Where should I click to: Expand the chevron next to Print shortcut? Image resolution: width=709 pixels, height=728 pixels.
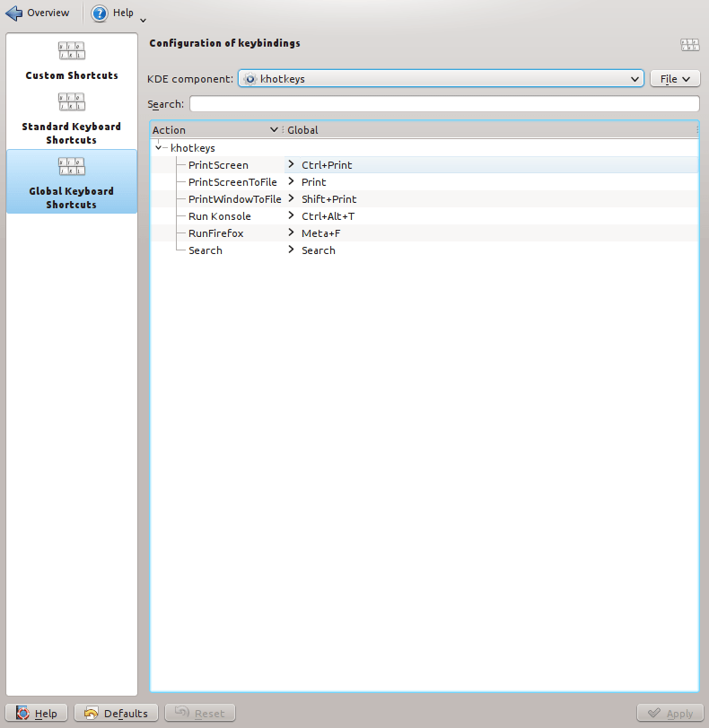pyautogui.click(x=291, y=181)
